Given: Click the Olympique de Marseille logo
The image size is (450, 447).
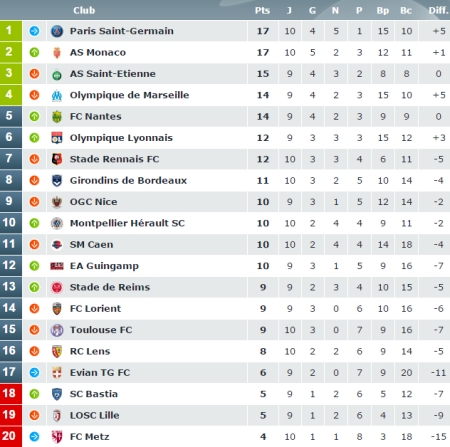Looking at the screenshot, I should (57, 95).
